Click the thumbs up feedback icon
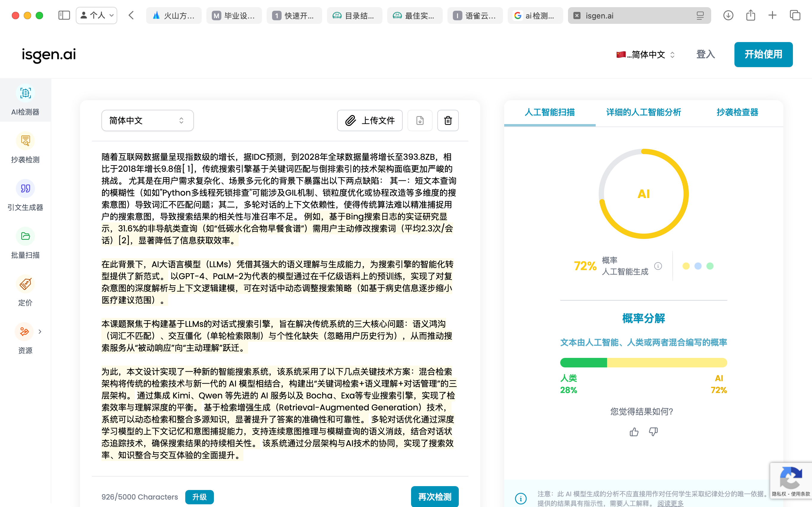 634,432
